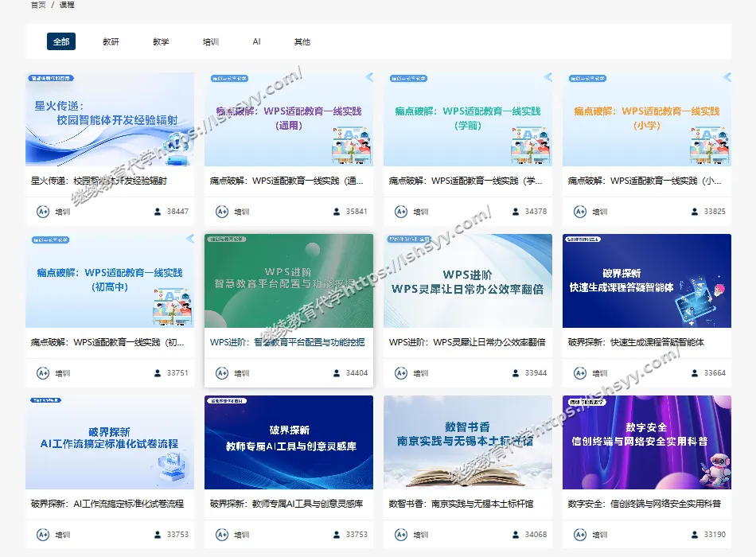Select the 全部 category tab
756x557 pixels.
click(61, 41)
